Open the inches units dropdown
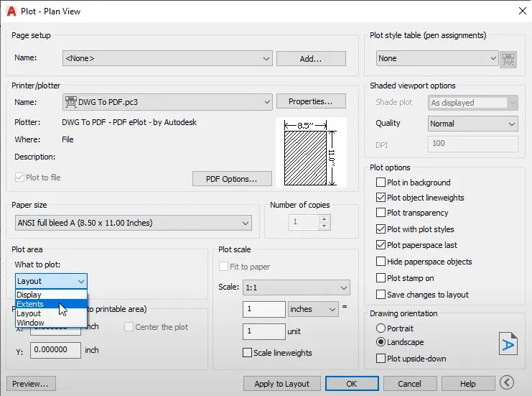The width and height of the screenshot is (532, 396). pyautogui.click(x=313, y=309)
